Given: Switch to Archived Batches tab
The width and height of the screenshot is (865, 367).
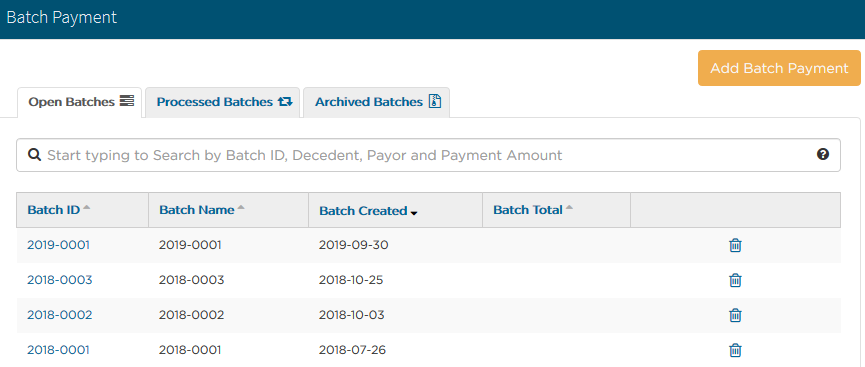Looking at the screenshot, I should (377, 102).
